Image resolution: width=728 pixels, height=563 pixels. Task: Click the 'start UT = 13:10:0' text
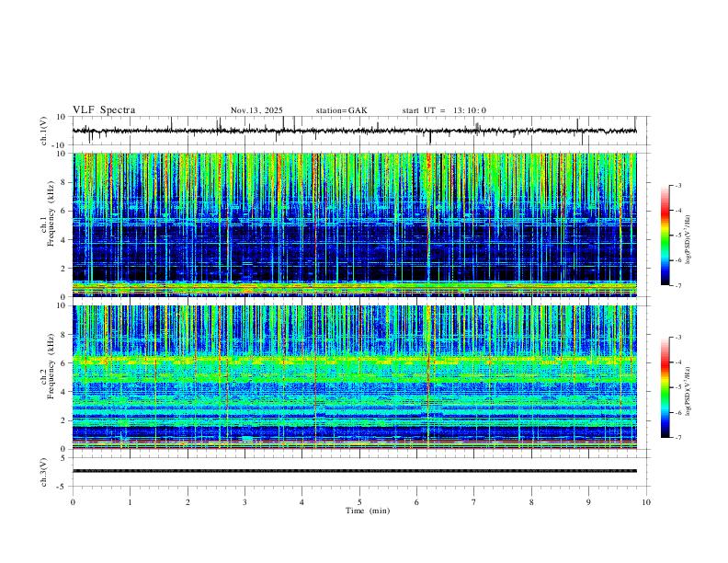click(444, 110)
